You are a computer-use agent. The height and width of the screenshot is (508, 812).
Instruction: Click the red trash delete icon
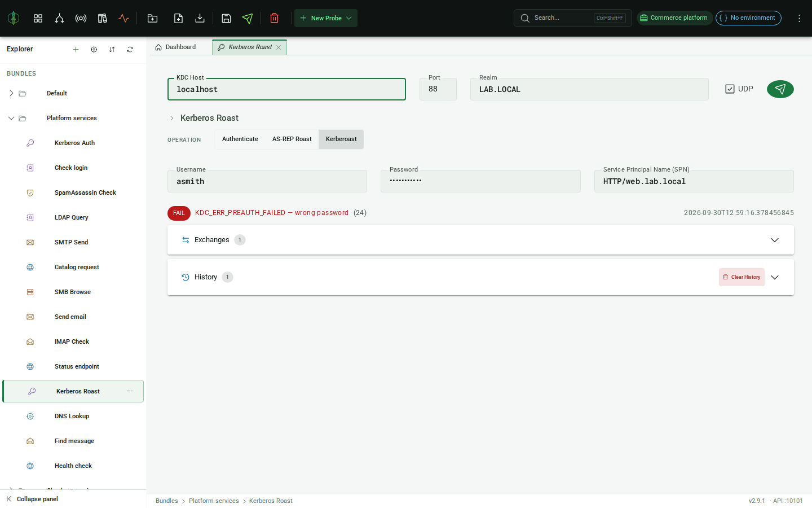(274, 18)
